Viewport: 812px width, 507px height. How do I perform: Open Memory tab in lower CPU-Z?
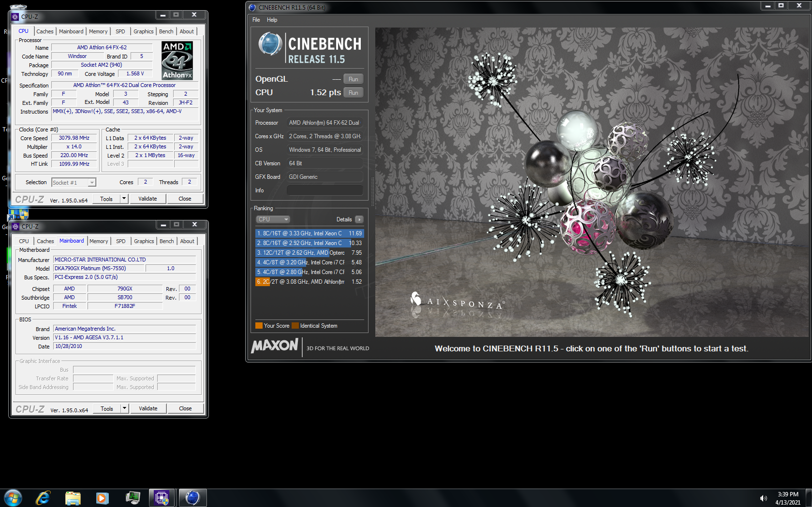pos(99,241)
